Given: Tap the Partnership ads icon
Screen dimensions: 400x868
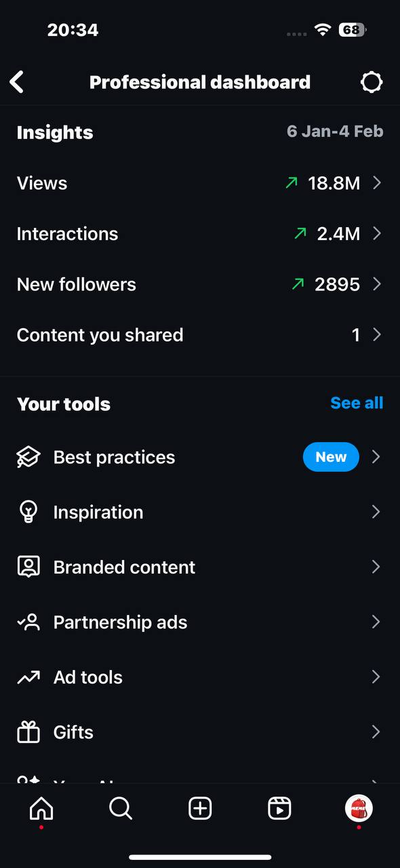Looking at the screenshot, I should (28, 622).
